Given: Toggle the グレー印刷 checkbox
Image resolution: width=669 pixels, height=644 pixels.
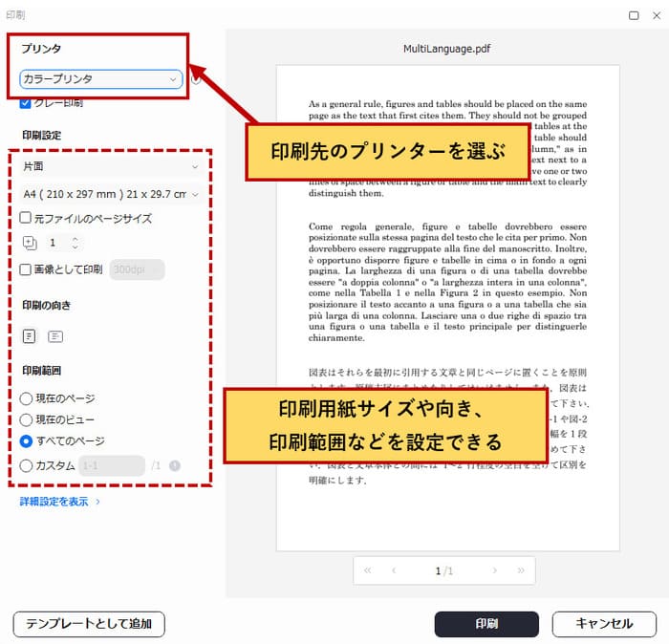Looking at the screenshot, I should [25, 103].
